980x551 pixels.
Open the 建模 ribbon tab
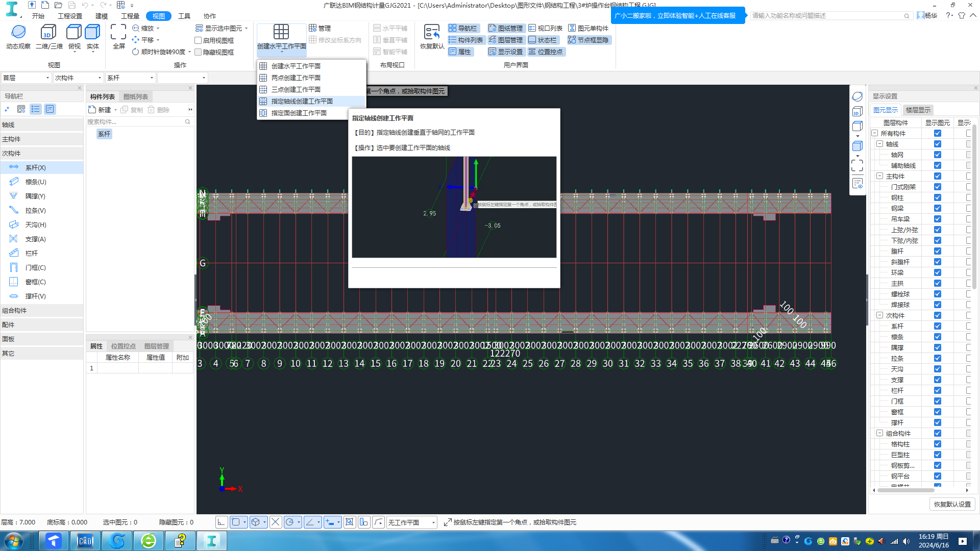tap(102, 16)
